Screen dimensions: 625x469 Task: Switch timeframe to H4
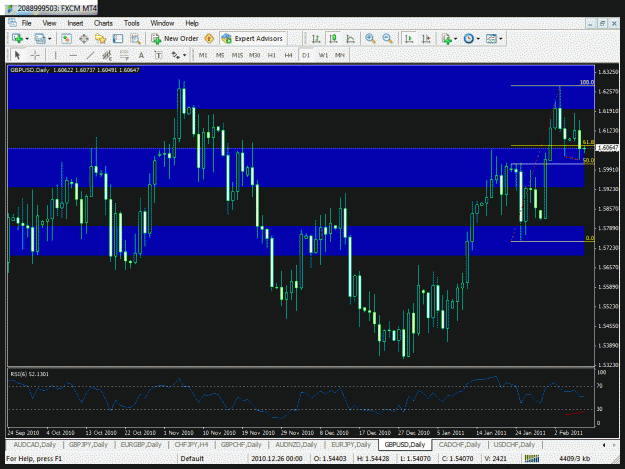click(289, 55)
